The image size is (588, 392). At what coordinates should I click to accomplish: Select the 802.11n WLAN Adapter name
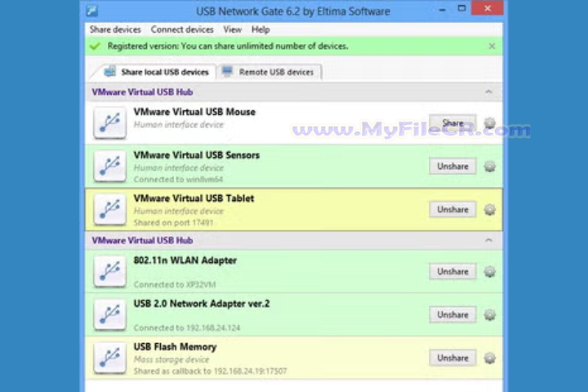tap(185, 261)
